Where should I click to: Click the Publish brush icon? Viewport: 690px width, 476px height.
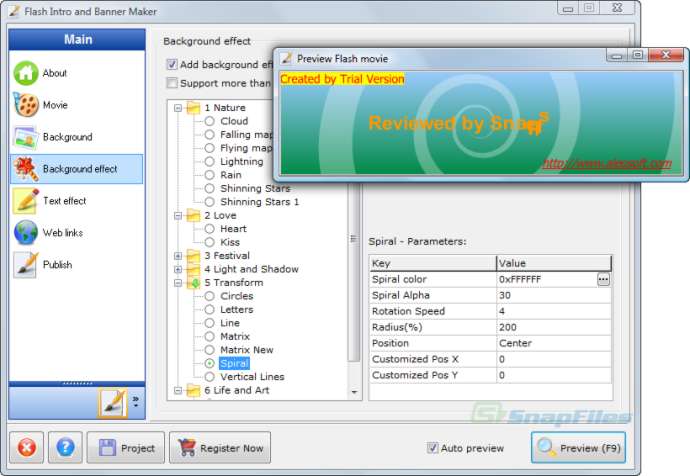[26, 264]
